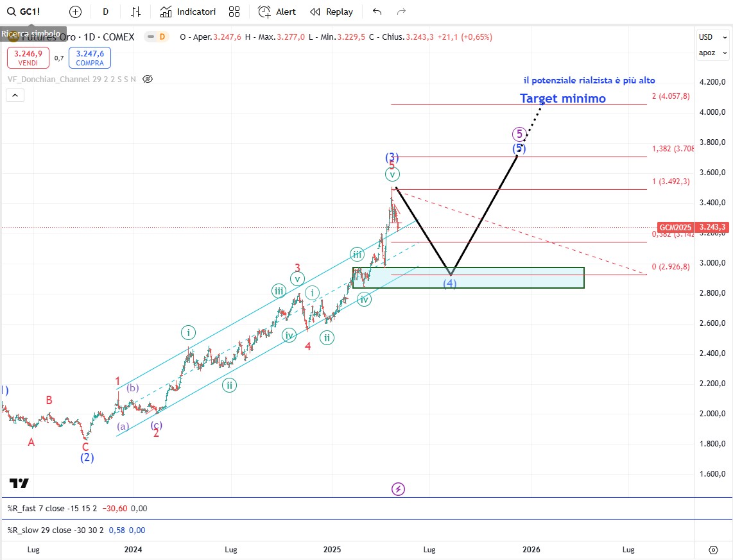Create a new Alert
This screenshot has height=560, width=733.
[277, 12]
